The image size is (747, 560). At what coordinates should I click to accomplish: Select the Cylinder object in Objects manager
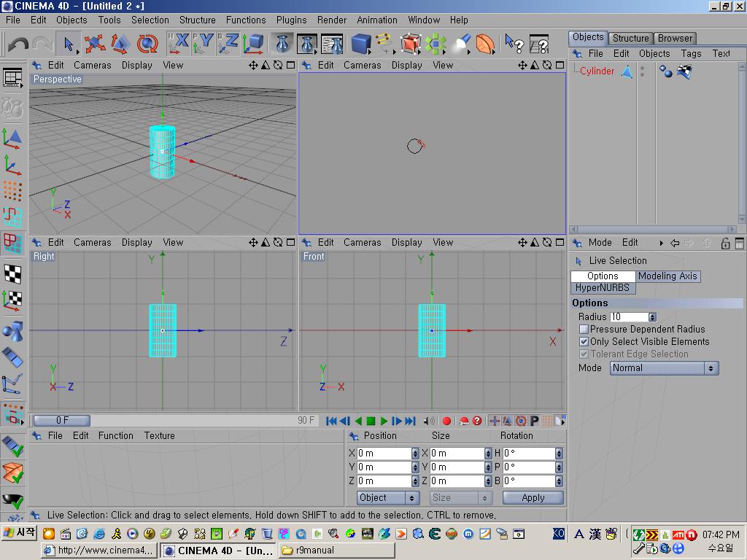597,71
